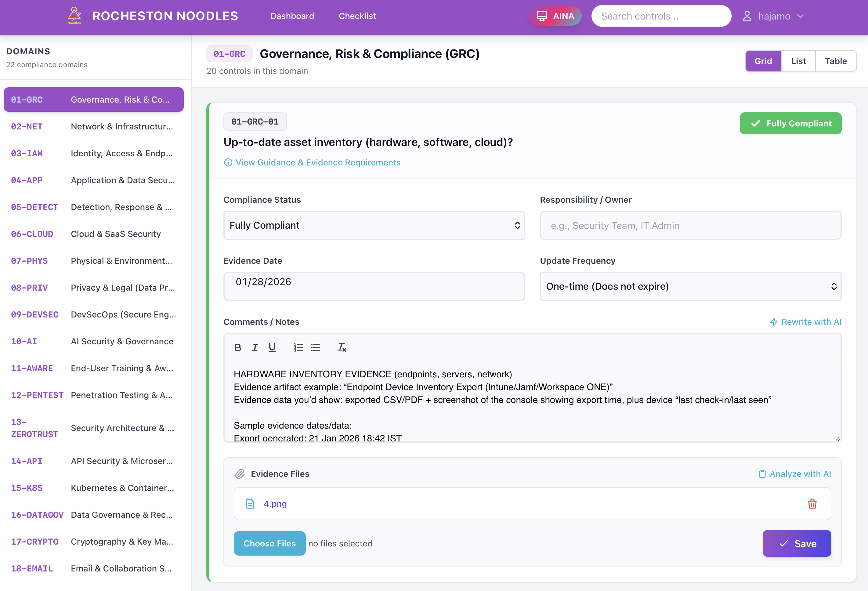Click the Rocheston Noodles logo icon

[x=74, y=16]
